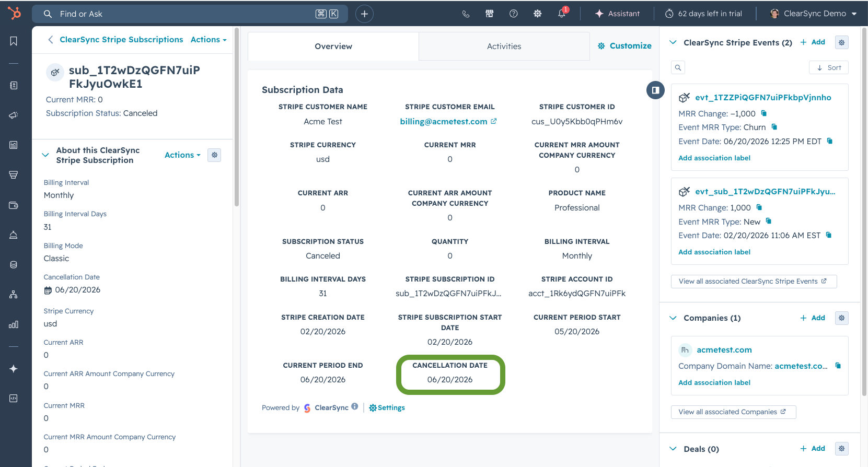Copy the Event Date 06/20/2026 value
This screenshot has width=868, height=467.
(830, 141)
